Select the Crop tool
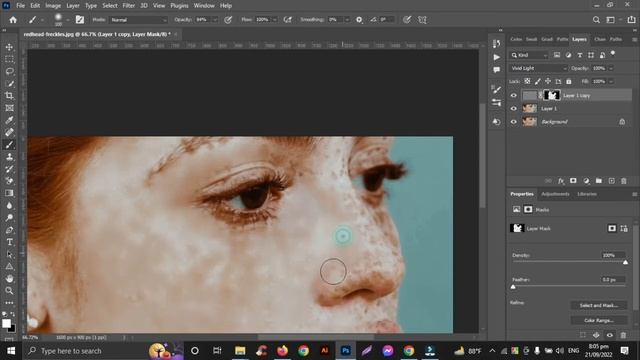This screenshot has height=360, width=640. [9, 96]
